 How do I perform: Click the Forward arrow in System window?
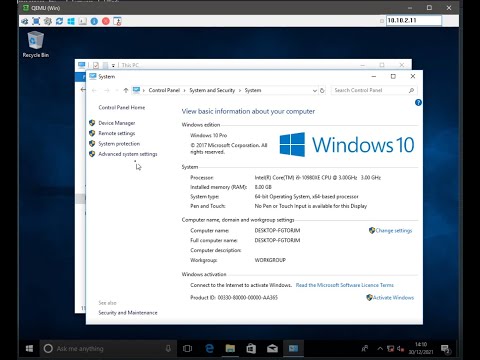click(x=107, y=90)
